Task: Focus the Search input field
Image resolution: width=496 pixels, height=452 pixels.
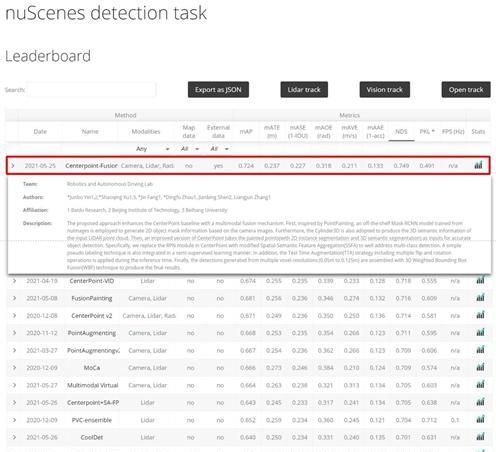Action: coord(92,90)
